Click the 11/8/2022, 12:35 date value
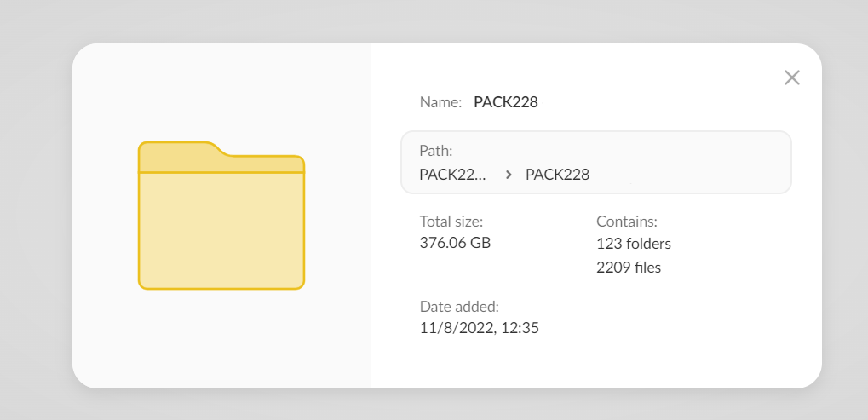868x420 pixels. [479, 328]
